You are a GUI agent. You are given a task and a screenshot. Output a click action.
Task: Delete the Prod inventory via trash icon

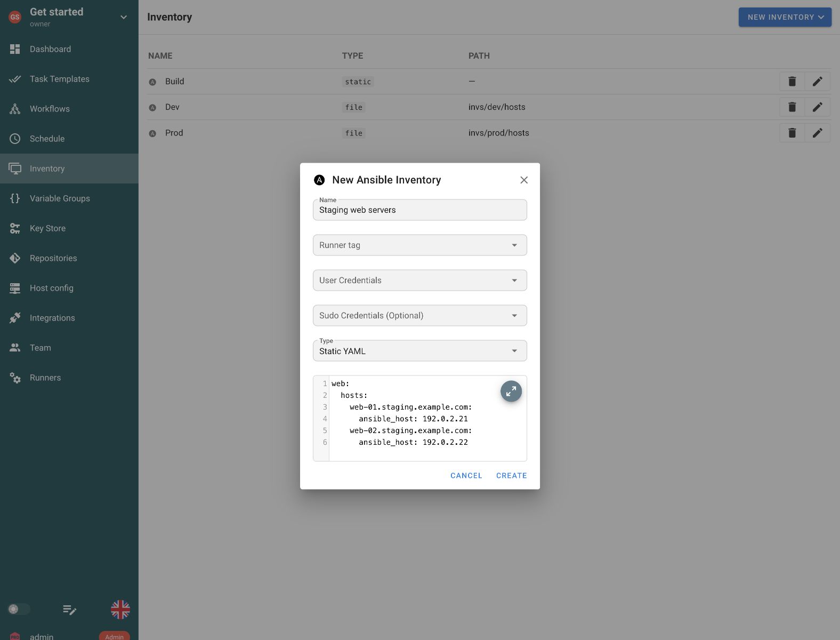pos(792,133)
